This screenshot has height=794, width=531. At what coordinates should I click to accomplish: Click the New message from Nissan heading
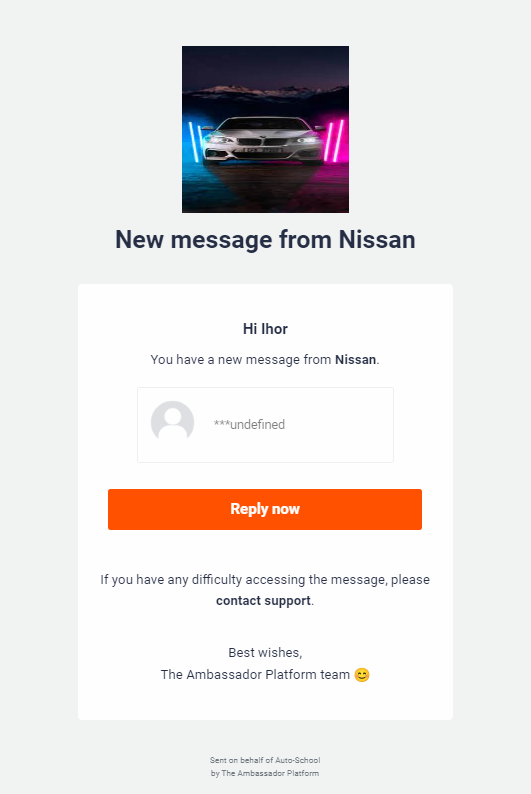click(265, 240)
